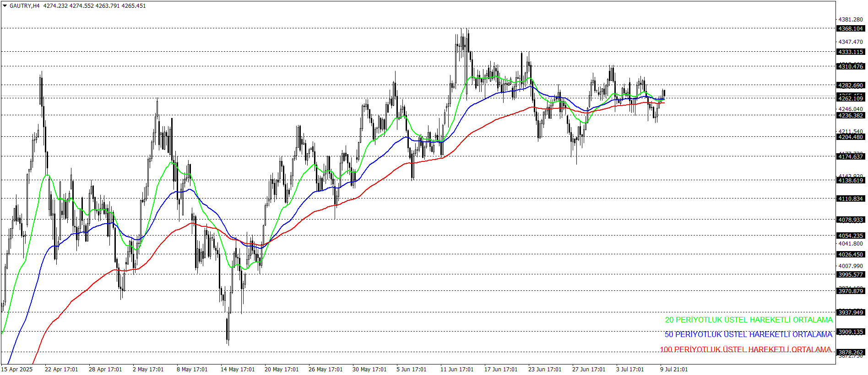Click the 28 Apr 17:01 time label

105,369
